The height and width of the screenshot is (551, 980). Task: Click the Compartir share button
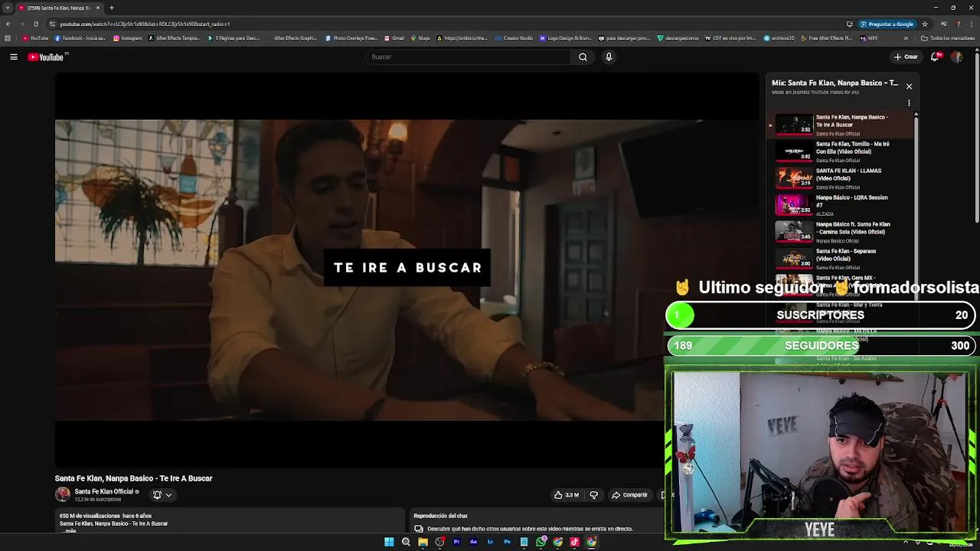coord(629,495)
